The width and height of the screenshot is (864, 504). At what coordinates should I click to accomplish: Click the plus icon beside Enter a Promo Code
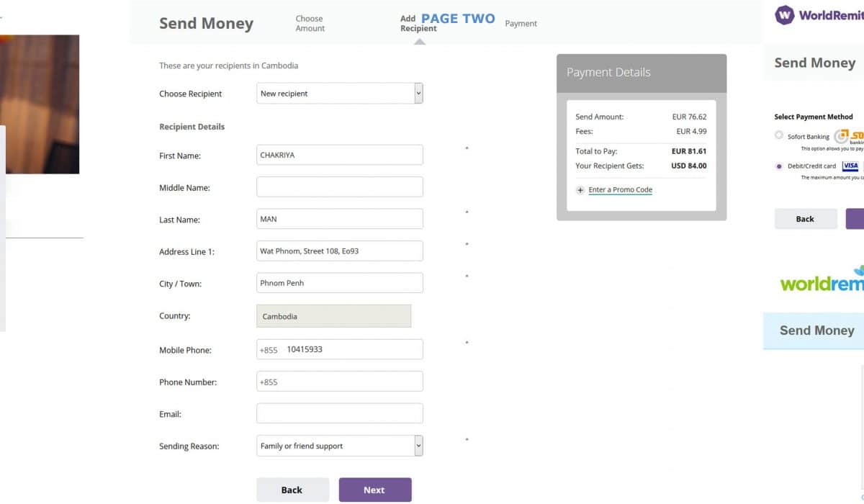pyautogui.click(x=580, y=190)
